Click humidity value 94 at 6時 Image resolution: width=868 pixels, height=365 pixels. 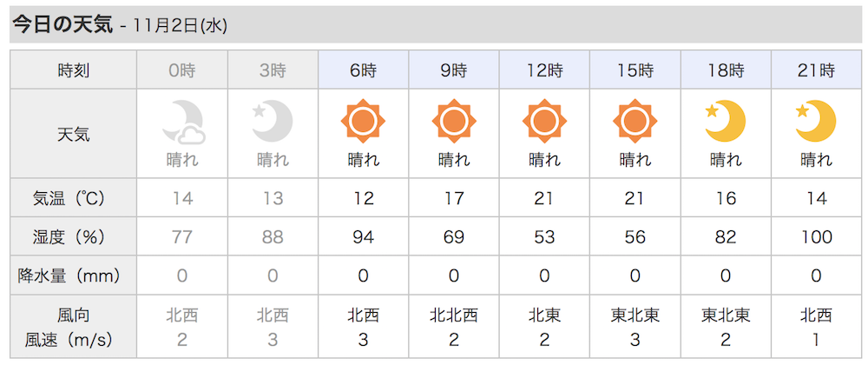coord(363,237)
